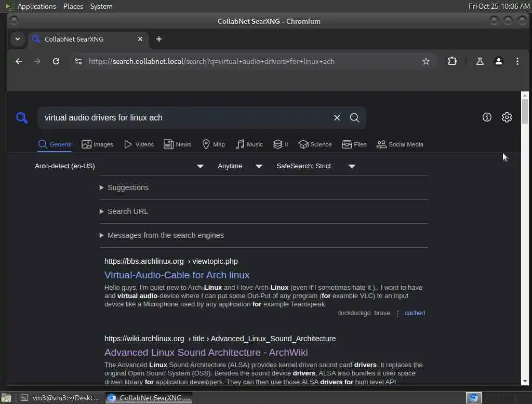Click the 'duckduckgo' engine label

354,313
